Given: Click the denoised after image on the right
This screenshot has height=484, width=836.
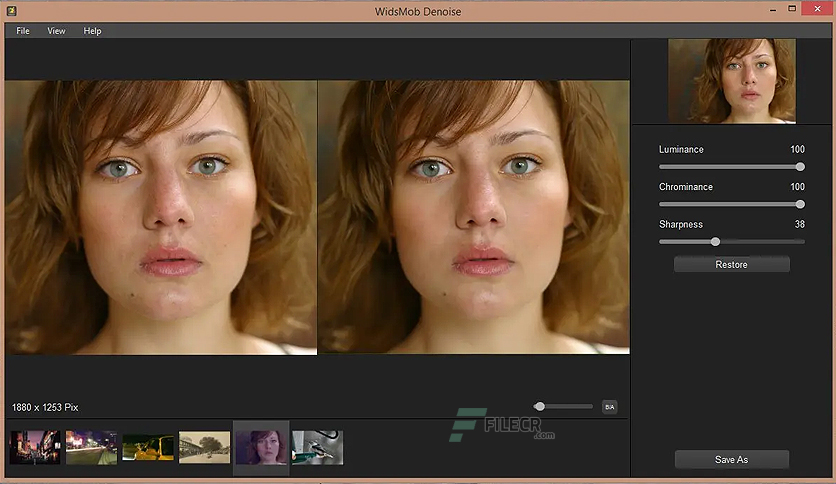Looking at the screenshot, I should 473,217.
